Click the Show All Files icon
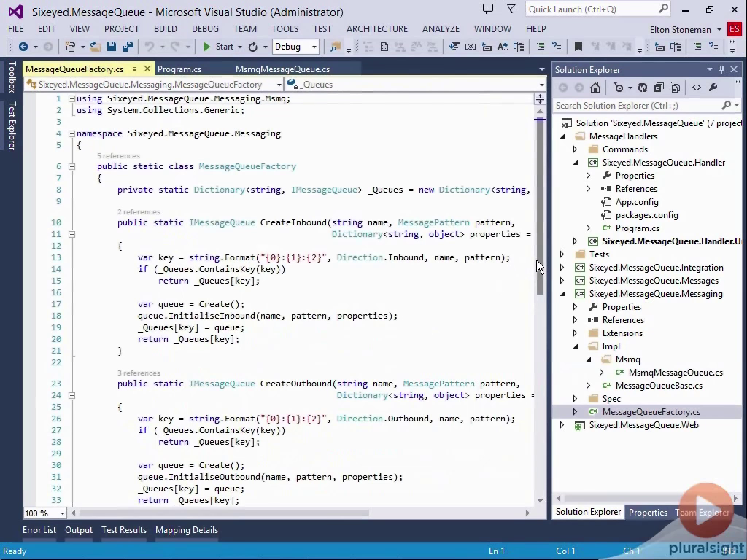 [675, 87]
